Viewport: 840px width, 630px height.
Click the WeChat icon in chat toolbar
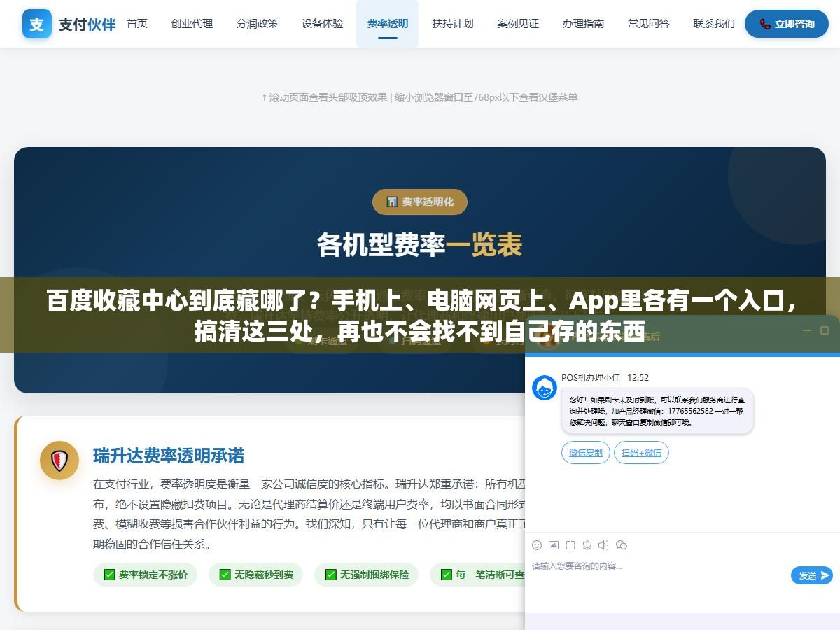(x=622, y=545)
